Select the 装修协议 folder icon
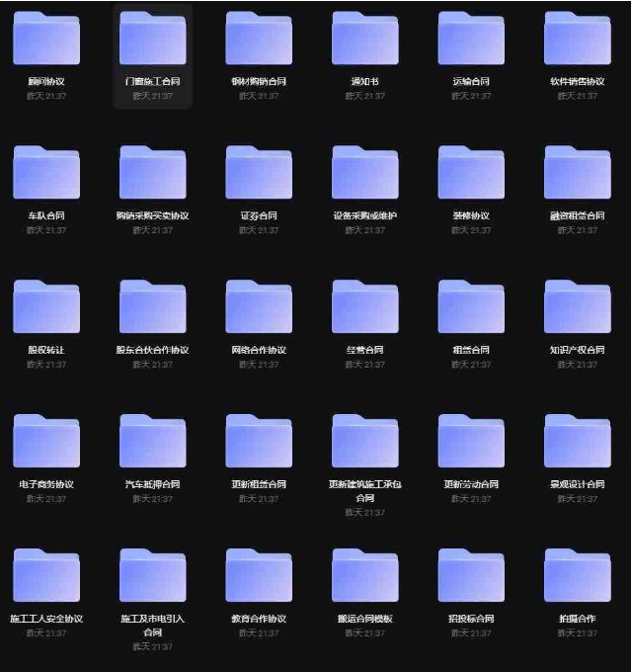 (x=471, y=174)
